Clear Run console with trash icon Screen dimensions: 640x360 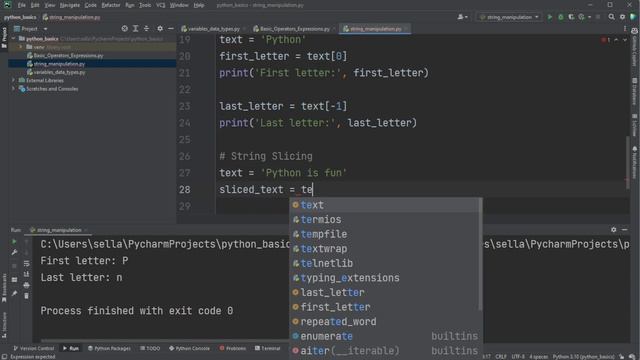[27, 296]
